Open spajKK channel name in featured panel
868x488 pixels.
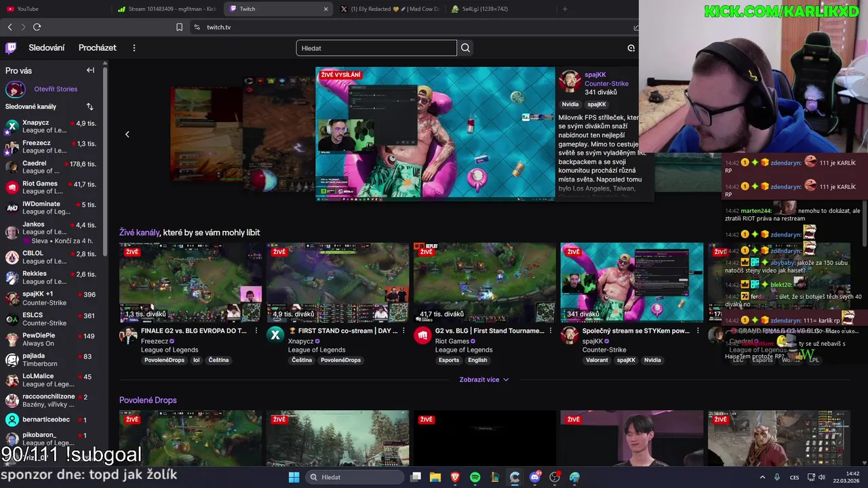pos(595,75)
